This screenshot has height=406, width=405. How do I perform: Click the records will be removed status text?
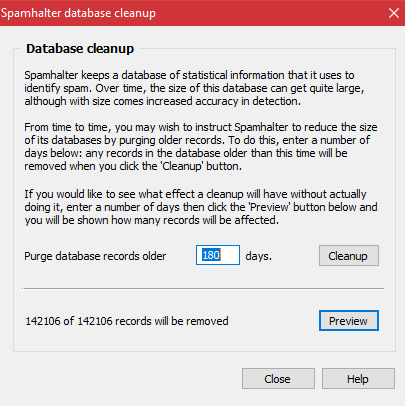pyautogui.click(x=127, y=321)
